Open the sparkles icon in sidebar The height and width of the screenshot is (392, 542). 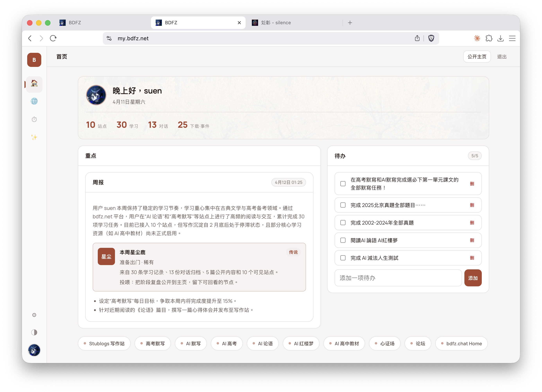coord(34,137)
